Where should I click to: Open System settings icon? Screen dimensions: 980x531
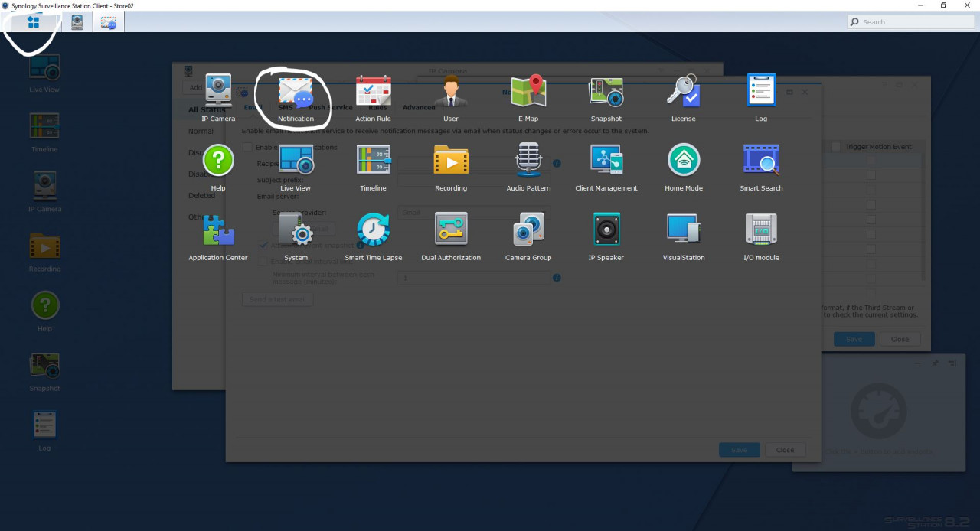[296, 237]
